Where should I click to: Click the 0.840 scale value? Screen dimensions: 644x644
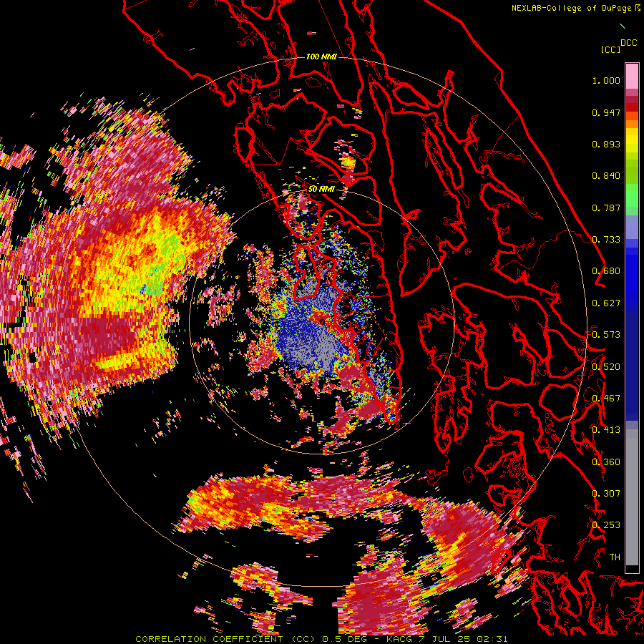606,176
